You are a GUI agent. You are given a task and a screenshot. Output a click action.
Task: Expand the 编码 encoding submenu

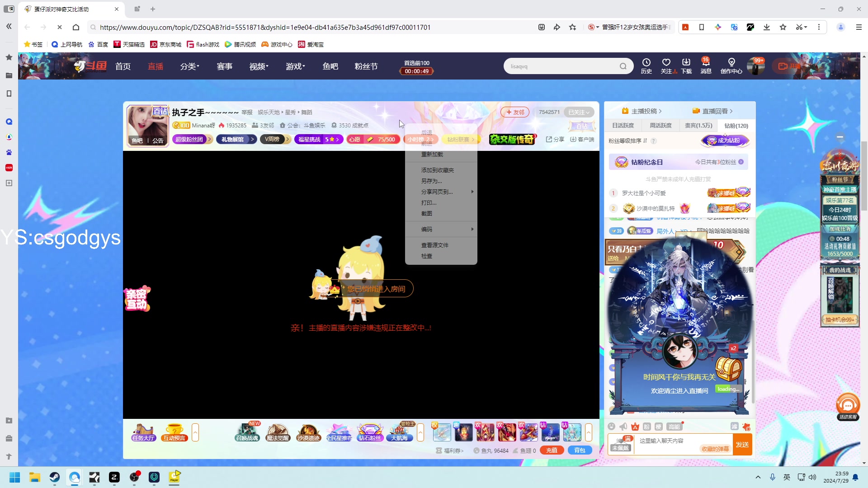point(441,229)
